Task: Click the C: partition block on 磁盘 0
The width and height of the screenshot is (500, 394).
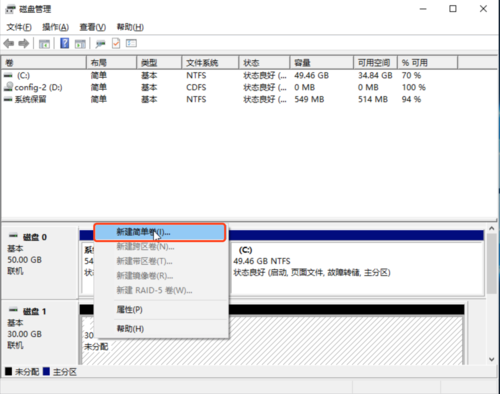Action: point(357,268)
